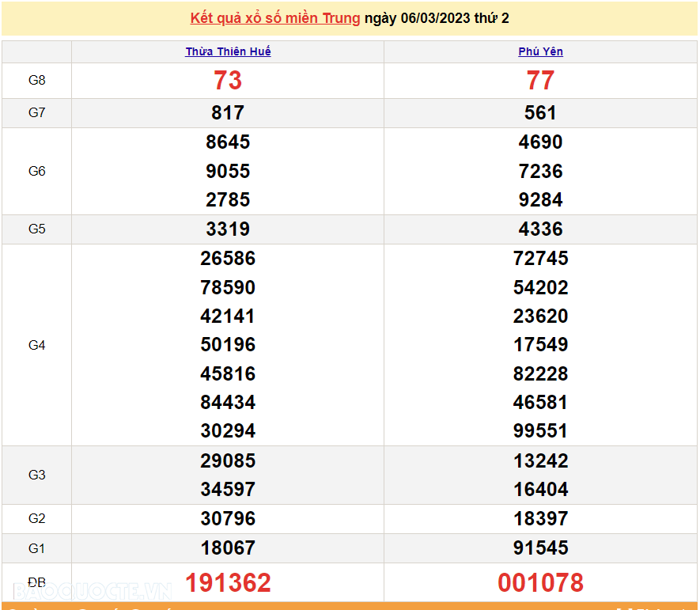Image resolution: width=700 pixels, height=610 pixels.
Task: Click the red number 73 under Thừa Thiên Huế
Action: tap(227, 80)
